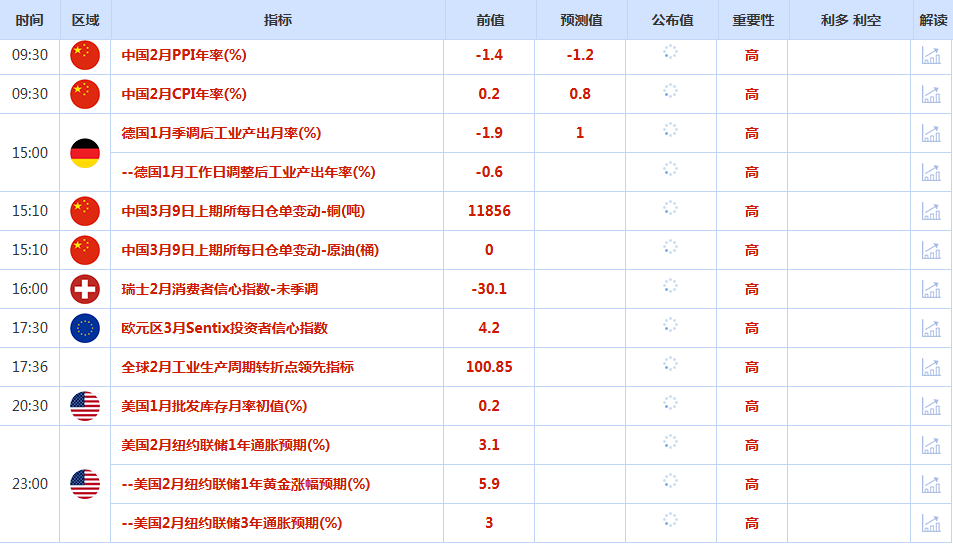The image size is (953, 544).
Task: Click the 时间 column header
Action: [30, 20]
